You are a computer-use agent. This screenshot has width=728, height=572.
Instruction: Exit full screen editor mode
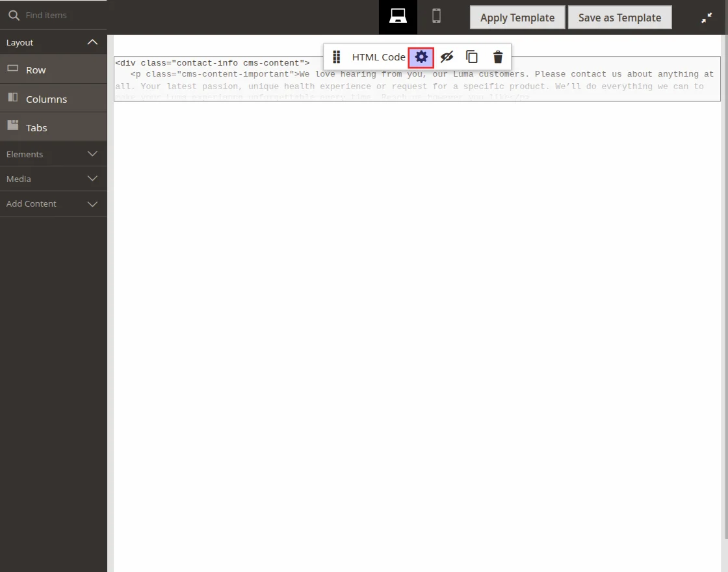click(707, 18)
